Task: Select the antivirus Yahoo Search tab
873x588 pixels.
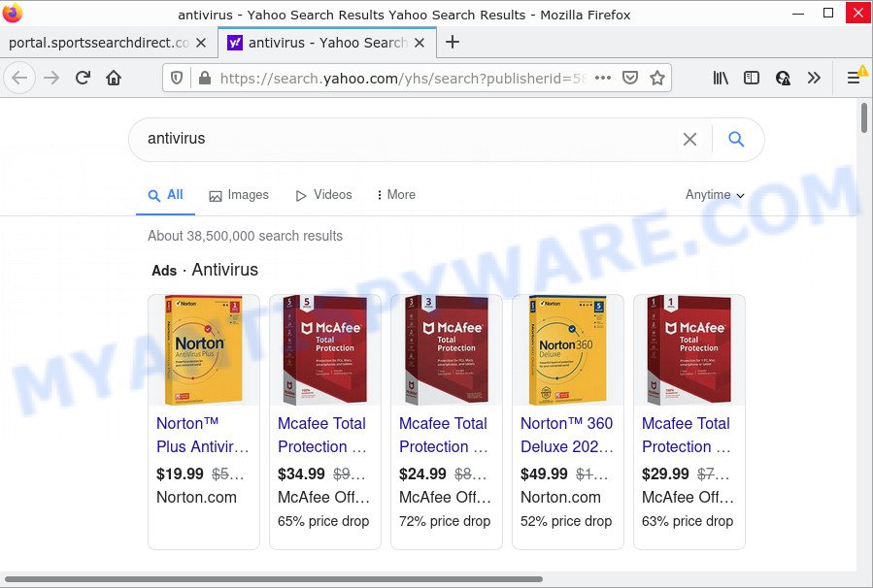Action: [327, 43]
